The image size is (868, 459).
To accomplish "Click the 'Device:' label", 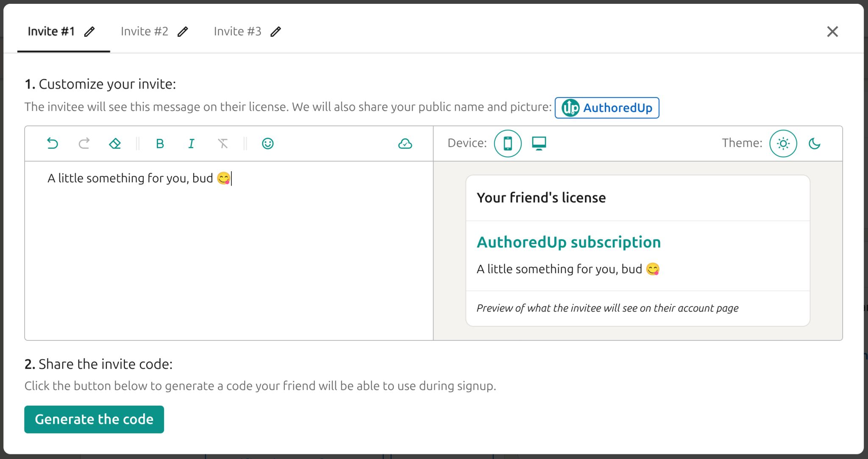I will (x=467, y=143).
